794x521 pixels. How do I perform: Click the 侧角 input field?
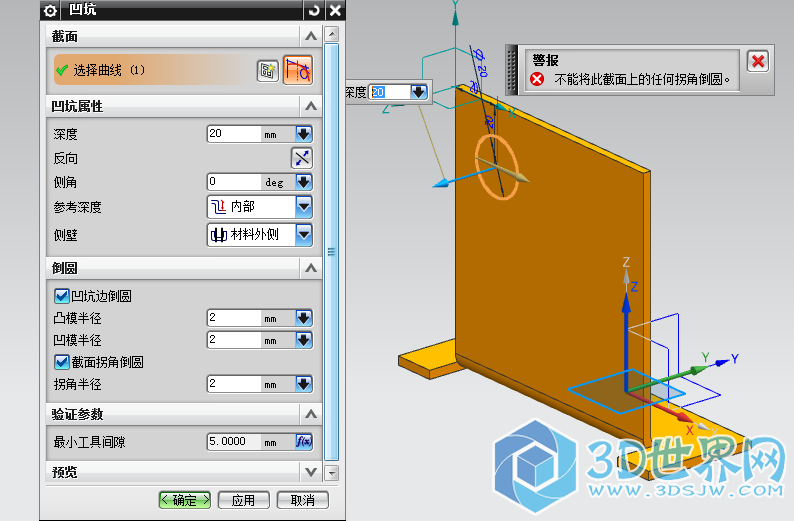pos(234,182)
